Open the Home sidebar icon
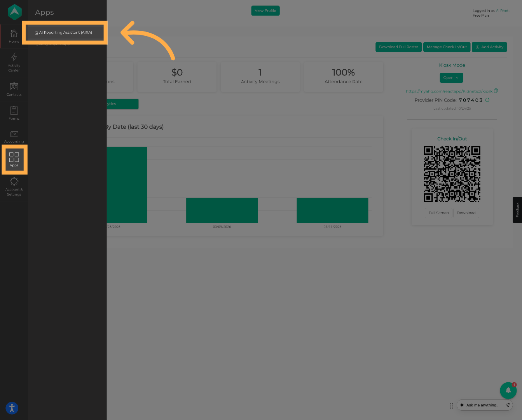Image resolution: width=522 pixels, height=420 pixels. pos(14,36)
